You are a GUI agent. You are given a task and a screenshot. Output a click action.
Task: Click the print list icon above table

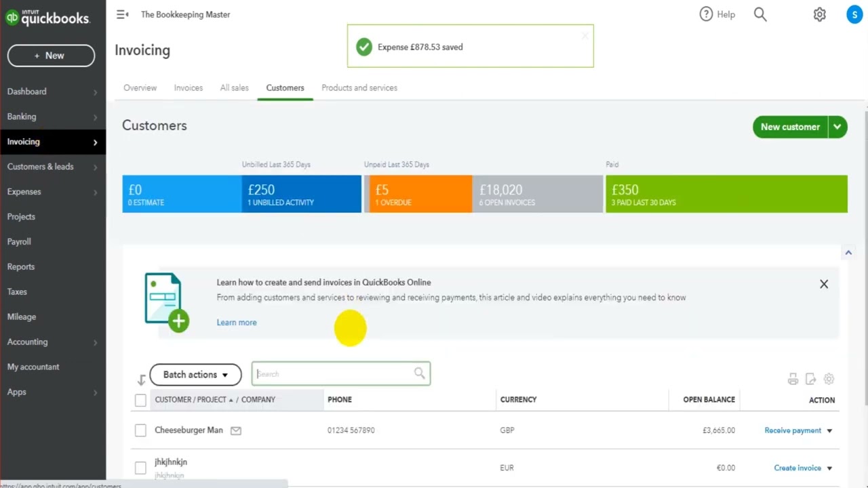[793, 379]
